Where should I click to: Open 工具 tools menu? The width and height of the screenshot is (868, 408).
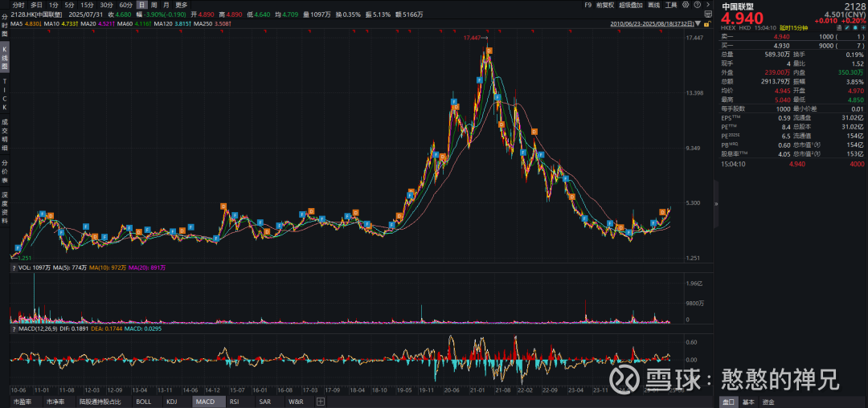[x=671, y=5]
